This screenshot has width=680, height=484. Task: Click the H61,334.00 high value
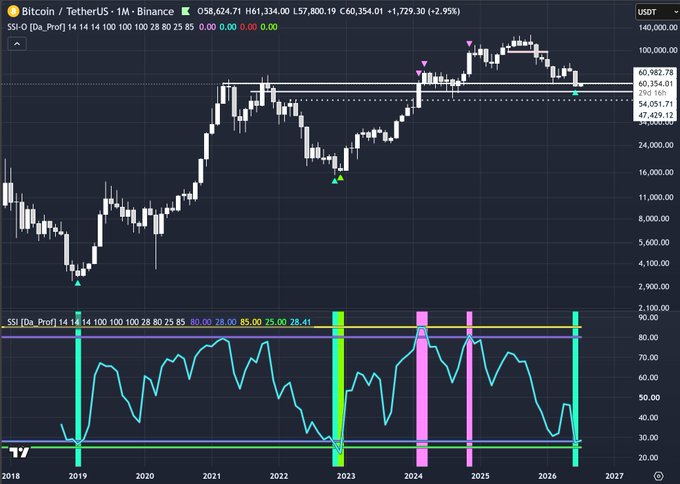click(267, 11)
